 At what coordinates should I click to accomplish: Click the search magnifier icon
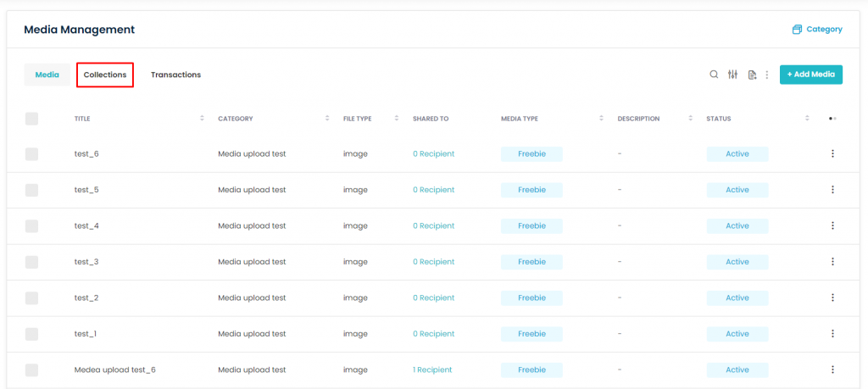click(714, 75)
